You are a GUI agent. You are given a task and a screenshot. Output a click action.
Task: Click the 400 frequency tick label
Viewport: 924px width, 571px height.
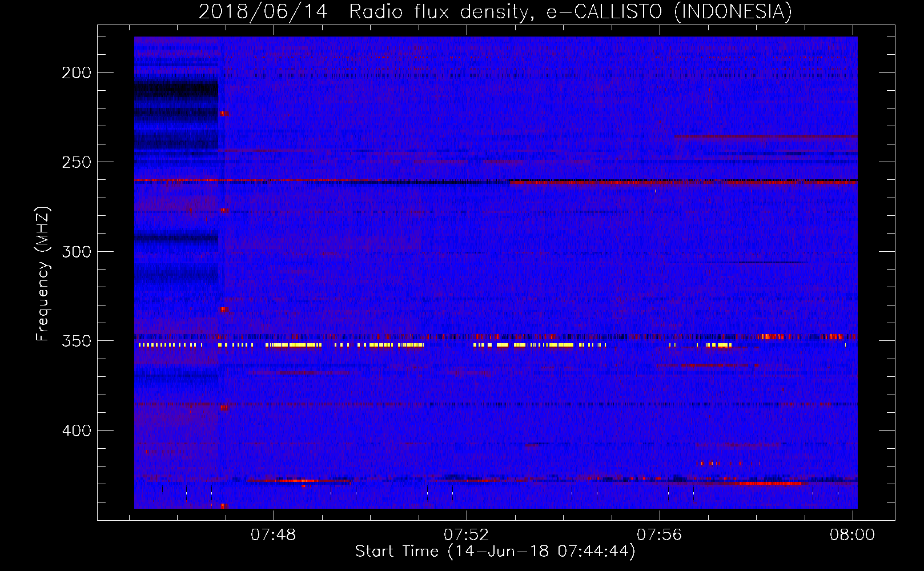[x=77, y=431]
